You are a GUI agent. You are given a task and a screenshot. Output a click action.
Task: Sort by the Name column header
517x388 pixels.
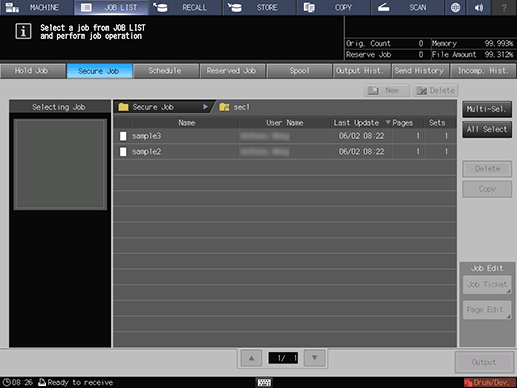[186, 123]
